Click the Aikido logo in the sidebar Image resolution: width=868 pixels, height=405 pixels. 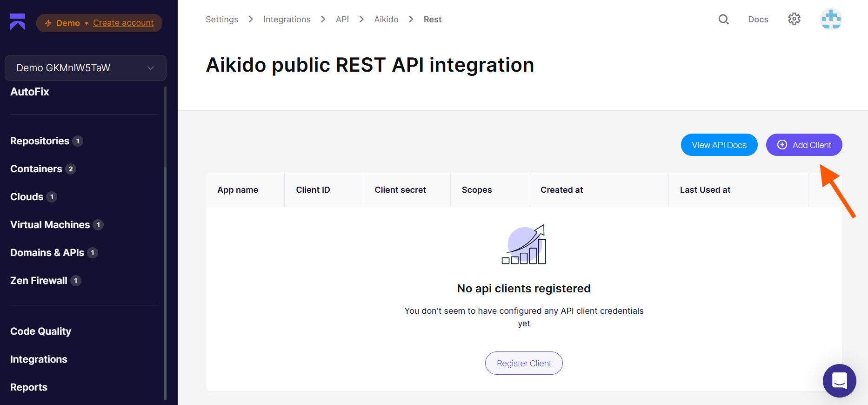18,22
